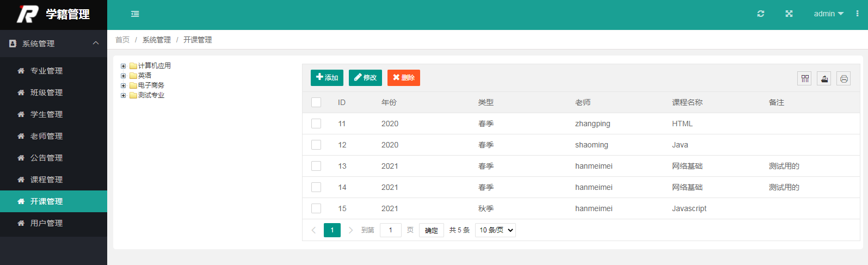Click page number 1 button

coord(332,230)
